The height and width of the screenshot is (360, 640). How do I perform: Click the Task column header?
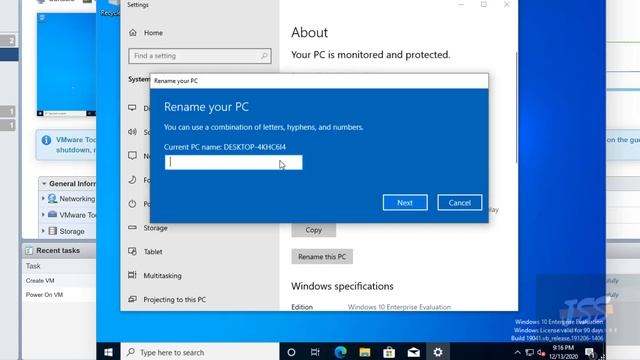click(33, 266)
